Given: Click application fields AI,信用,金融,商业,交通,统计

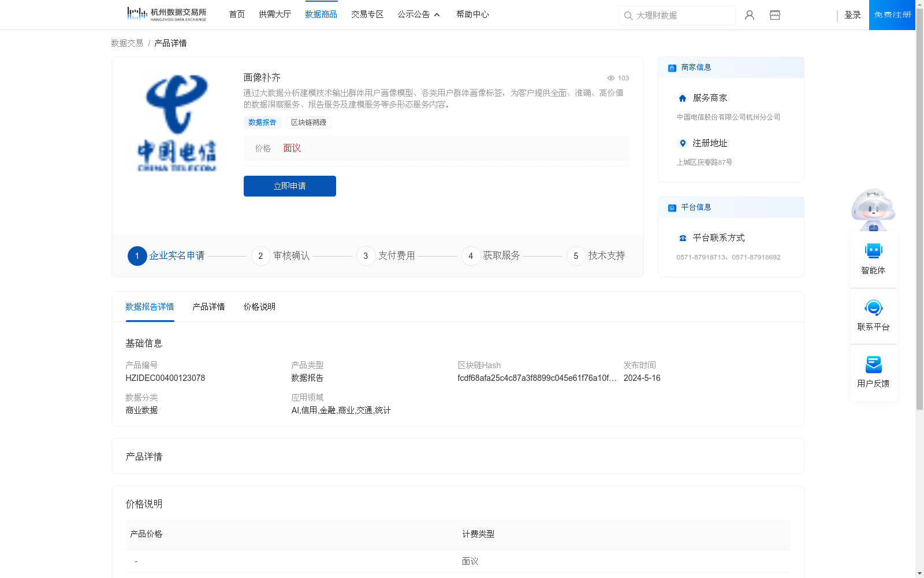Looking at the screenshot, I should tap(341, 410).
